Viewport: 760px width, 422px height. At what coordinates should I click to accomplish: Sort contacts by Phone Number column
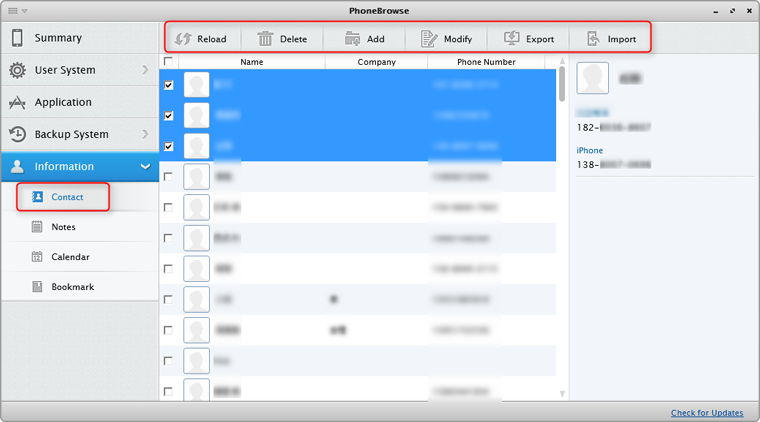[486, 62]
